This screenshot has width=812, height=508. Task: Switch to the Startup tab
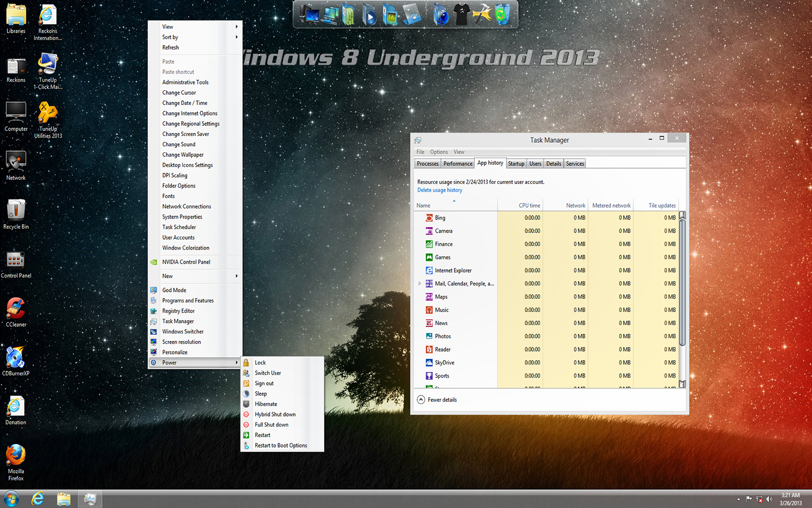coord(516,164)
